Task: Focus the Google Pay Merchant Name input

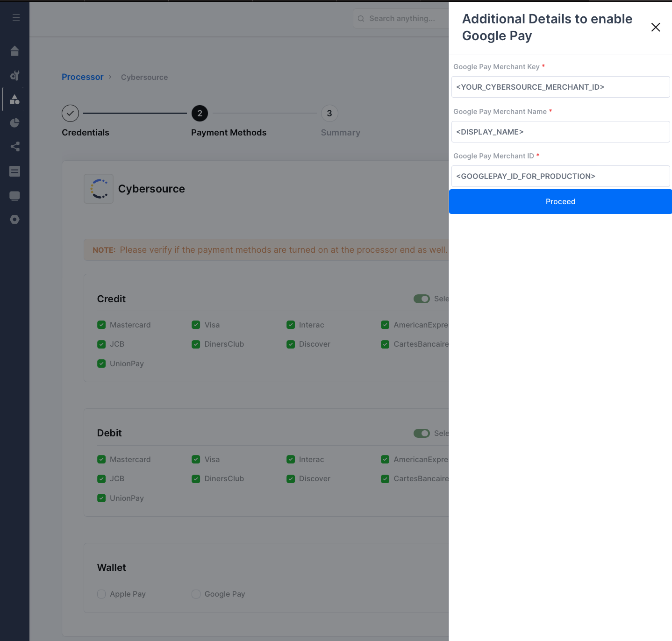Action: tap(560, 132)
